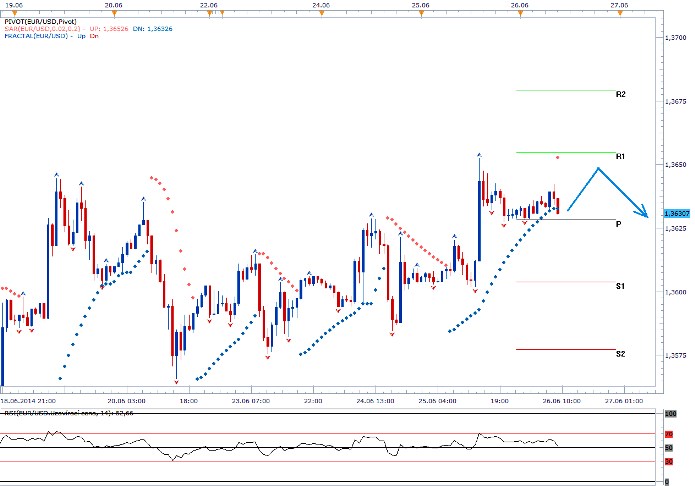Click the 1,3700 price axis label

pos(676,38)
